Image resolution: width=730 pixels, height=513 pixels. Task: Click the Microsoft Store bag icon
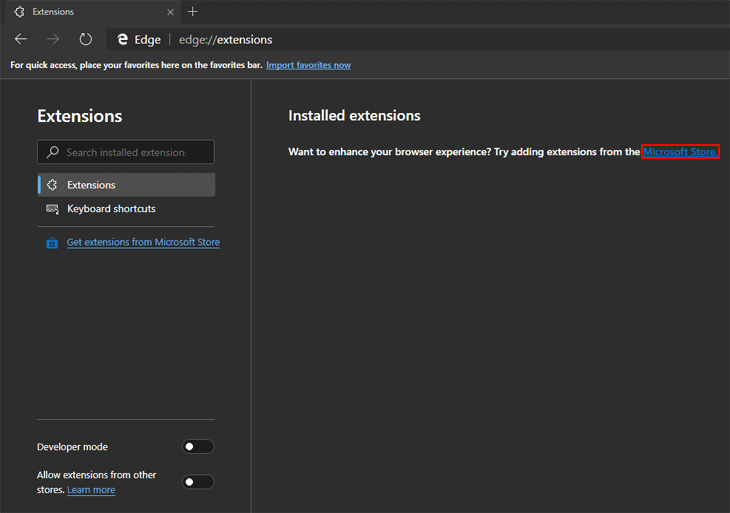[x=52, y=243]
